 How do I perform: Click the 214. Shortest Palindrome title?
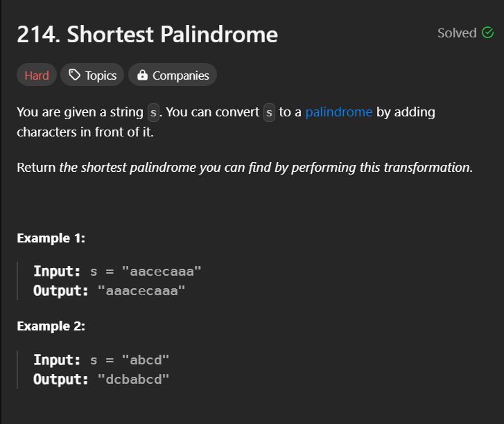point(147,34)
